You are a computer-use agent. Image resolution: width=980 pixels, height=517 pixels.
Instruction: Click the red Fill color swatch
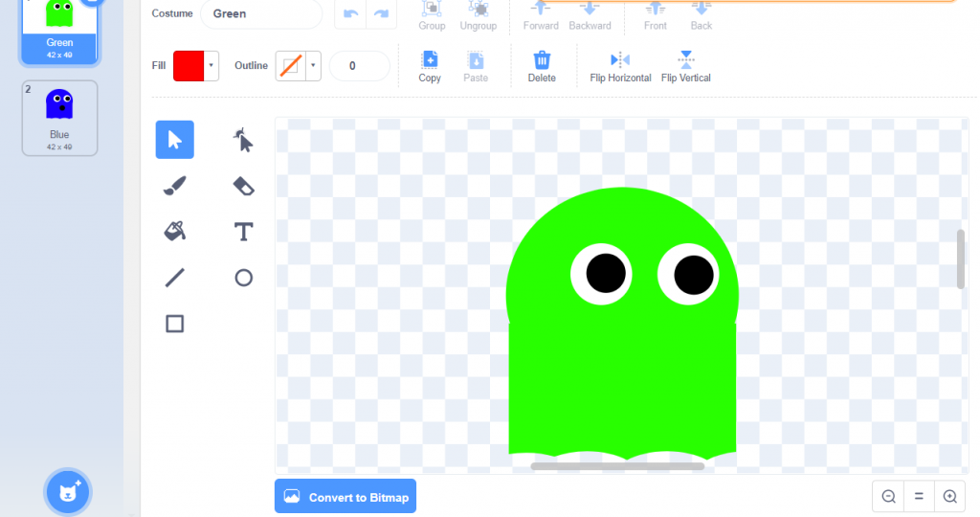click(x=189, y=66)
